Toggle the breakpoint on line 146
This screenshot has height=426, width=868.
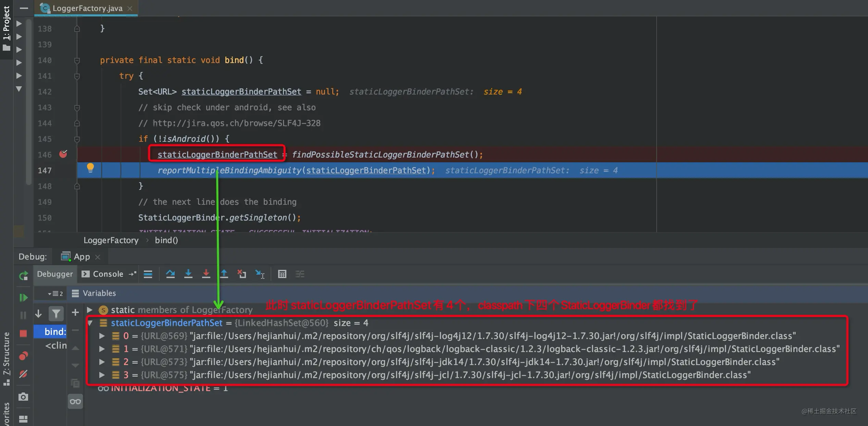coord(63,154)
